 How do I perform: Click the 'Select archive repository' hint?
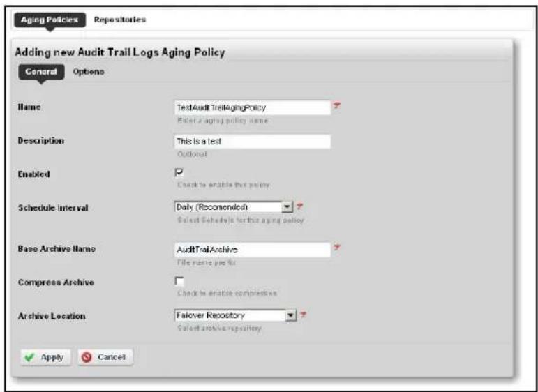(x=220, y=329)
